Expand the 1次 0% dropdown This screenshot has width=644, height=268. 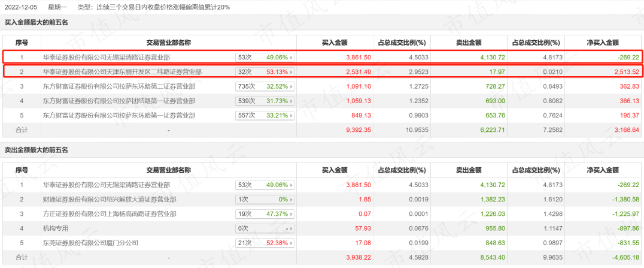[265, 200]
